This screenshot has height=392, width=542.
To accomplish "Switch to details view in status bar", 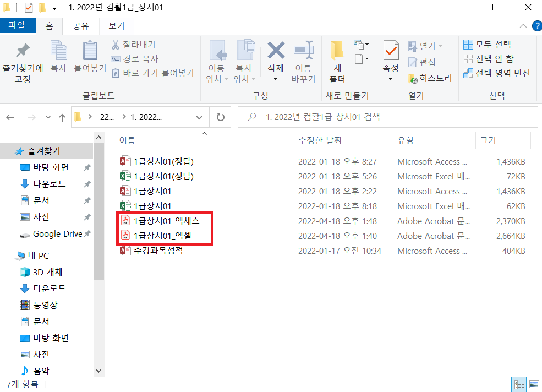I will tap(518, 384).
